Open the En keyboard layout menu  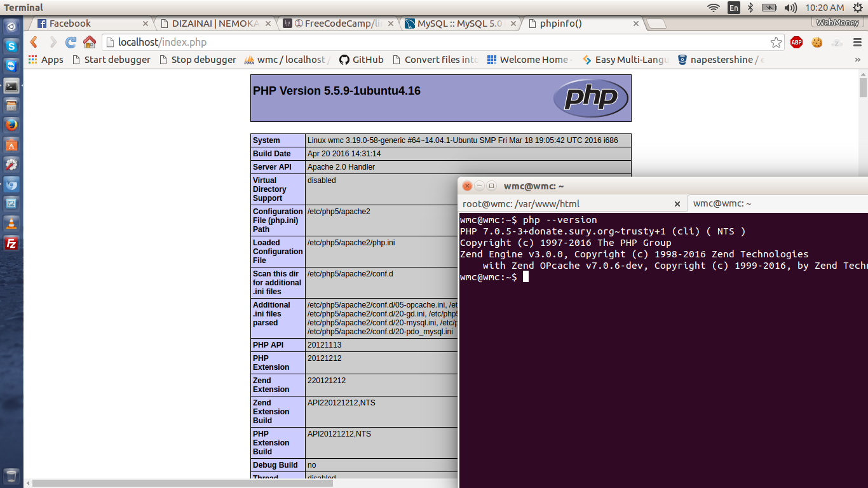pyautogui.click(x=734, y=8)
